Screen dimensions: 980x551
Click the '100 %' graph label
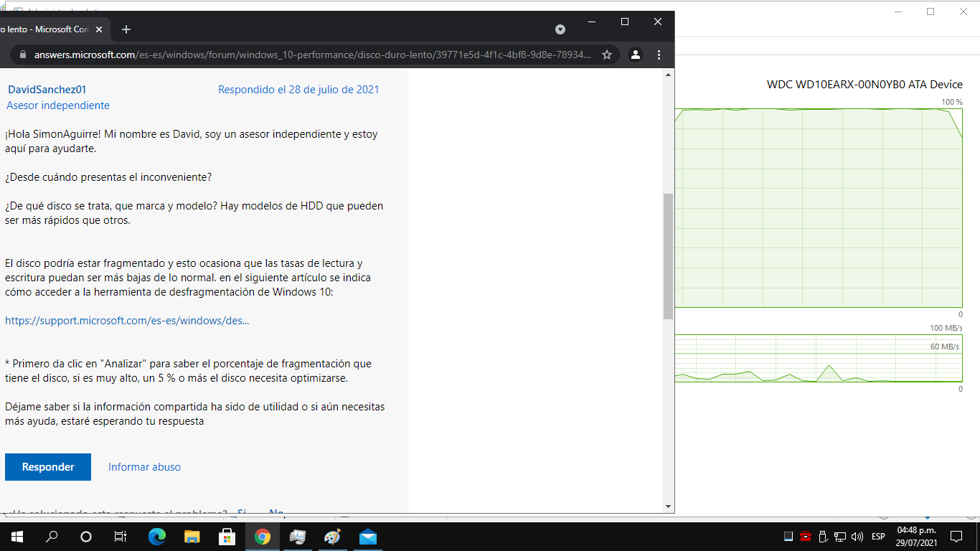952,102
